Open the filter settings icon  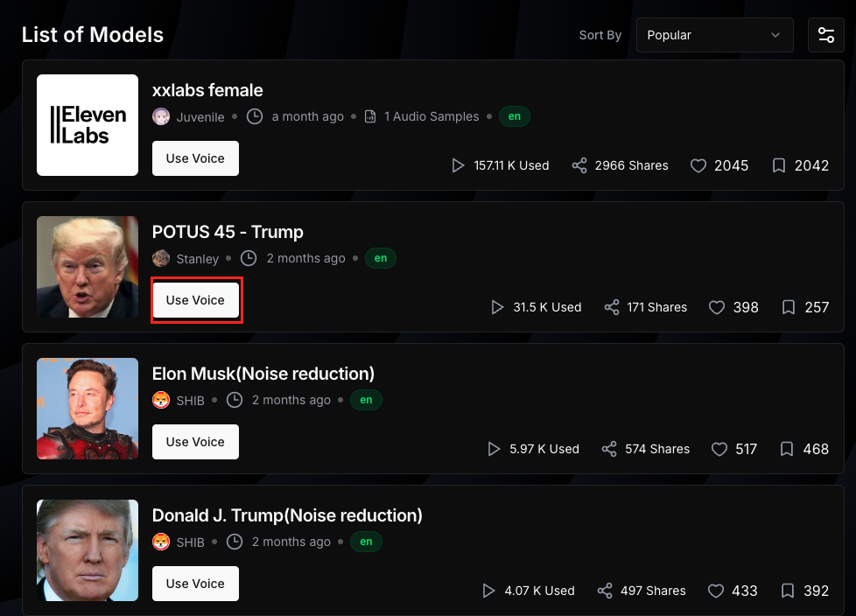[x=825, y=35]
